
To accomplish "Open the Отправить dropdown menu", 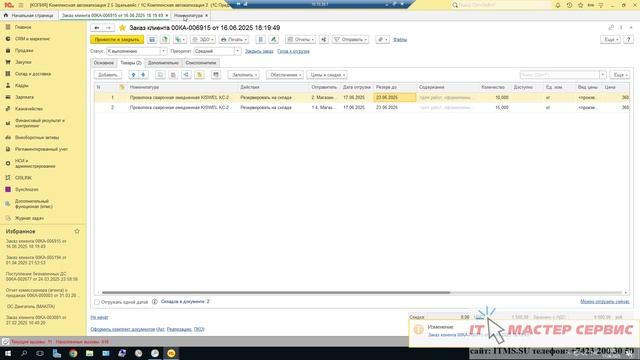I will pyautogui.click(x=351, y=40).
